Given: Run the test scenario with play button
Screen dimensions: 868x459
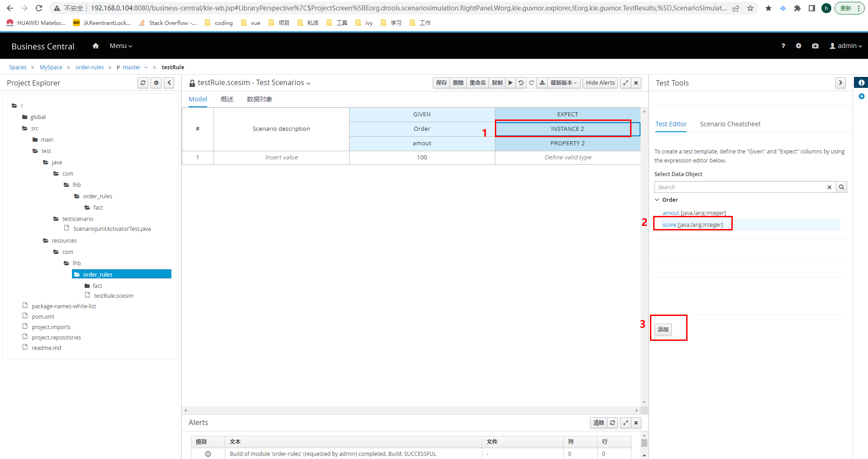Looking at the screenshot, I should [510, 83].
